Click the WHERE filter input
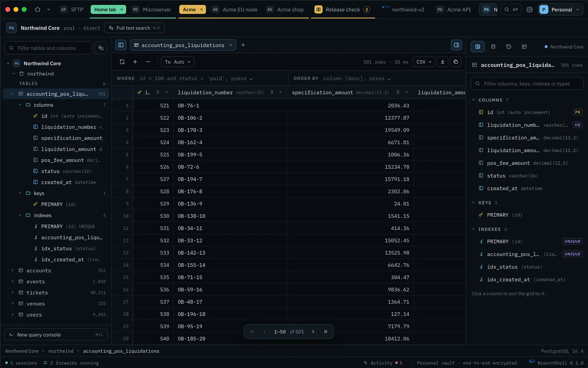 pos(200,79)
